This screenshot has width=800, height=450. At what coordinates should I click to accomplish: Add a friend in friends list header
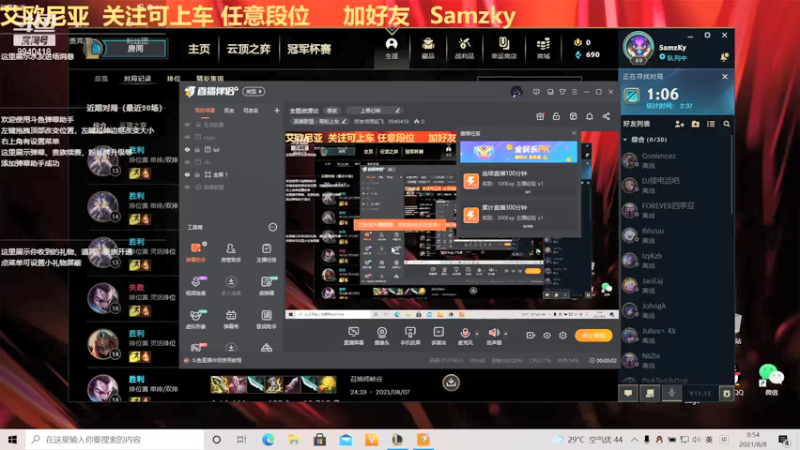(679, 124)
